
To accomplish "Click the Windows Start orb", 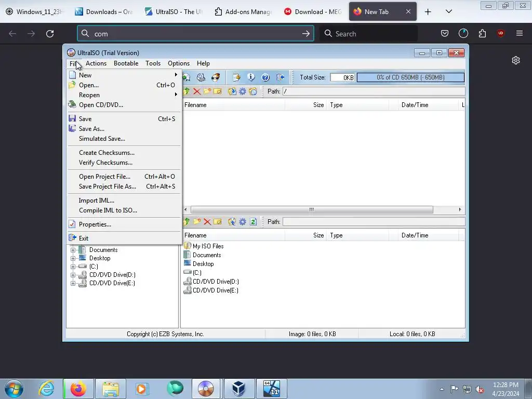I will (x=14, y=389).
